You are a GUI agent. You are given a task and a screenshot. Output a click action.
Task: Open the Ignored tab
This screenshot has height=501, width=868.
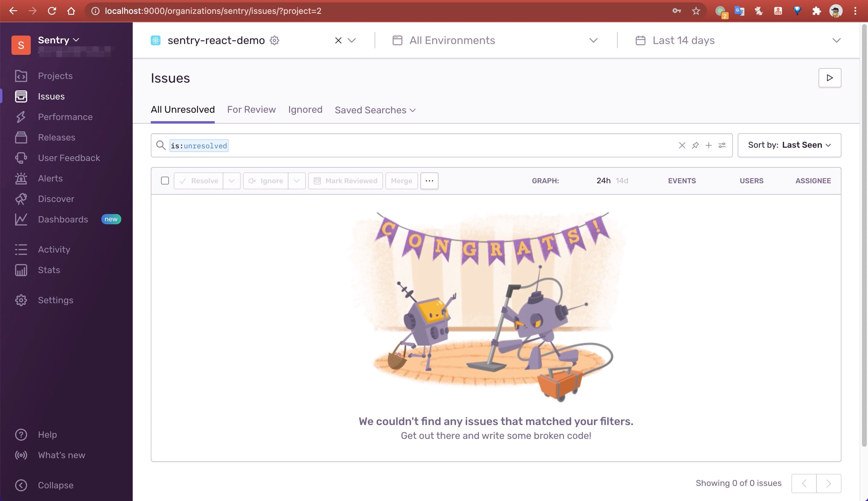tap(305, 109)
